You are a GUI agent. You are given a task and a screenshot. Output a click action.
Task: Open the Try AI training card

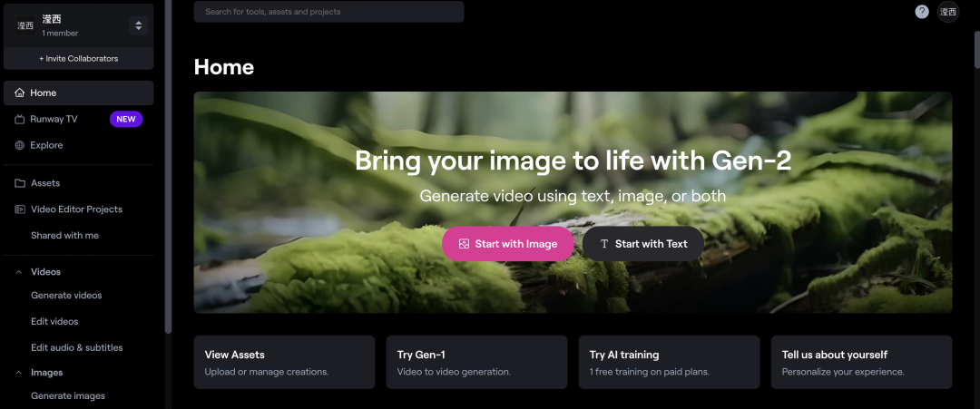pos(670,362)
